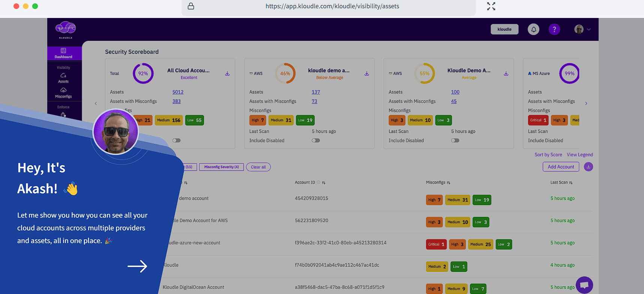Click Sort by Score link
This screenshot has height=294, width=644.
pos(548,155)
